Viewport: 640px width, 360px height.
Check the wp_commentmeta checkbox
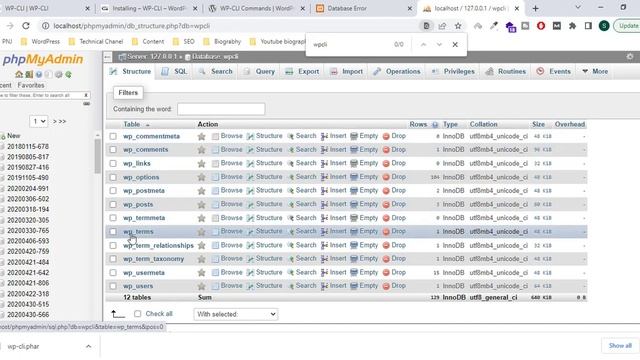tap(113, 136)
